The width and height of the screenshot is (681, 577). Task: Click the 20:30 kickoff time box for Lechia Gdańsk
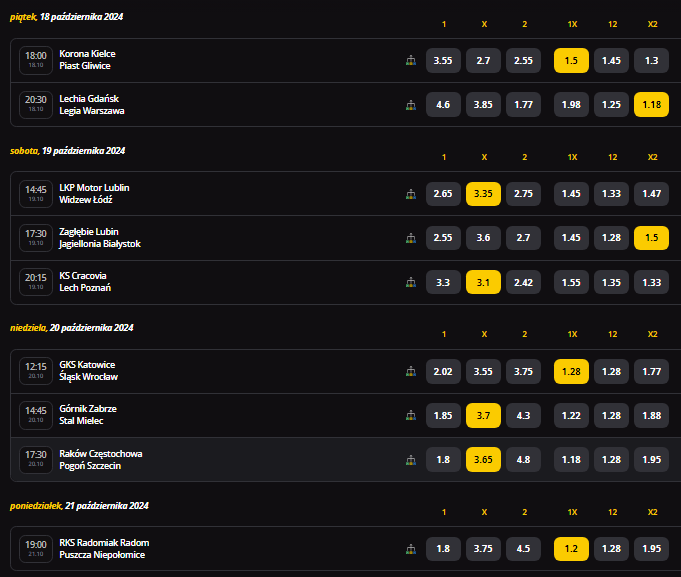point(36,104)
